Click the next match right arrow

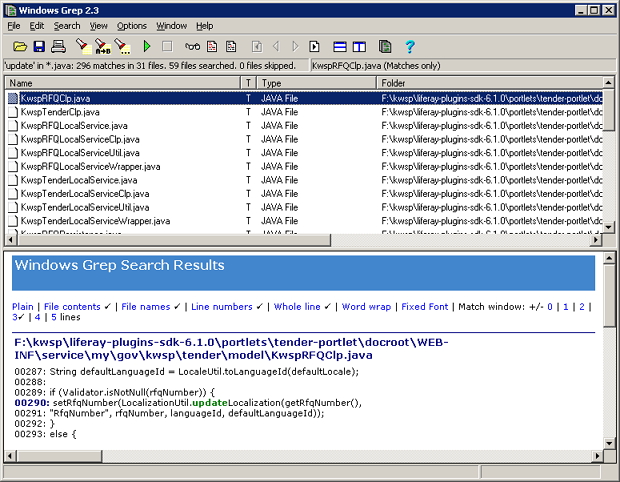coord(295,47)
